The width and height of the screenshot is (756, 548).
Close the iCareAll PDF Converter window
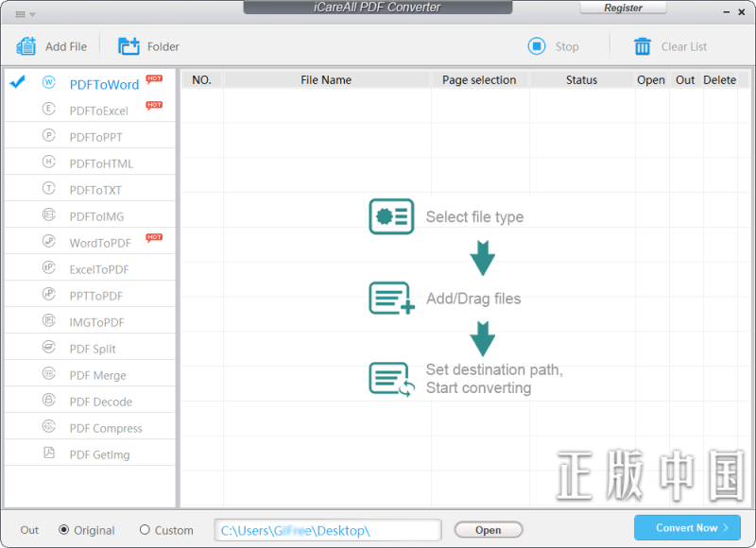point(742,12)
